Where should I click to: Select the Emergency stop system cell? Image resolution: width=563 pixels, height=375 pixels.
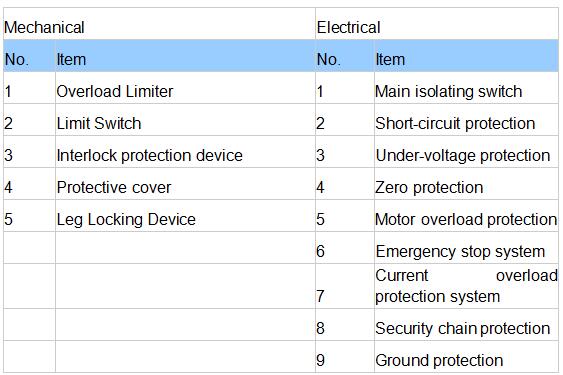[x=466, y=248]
